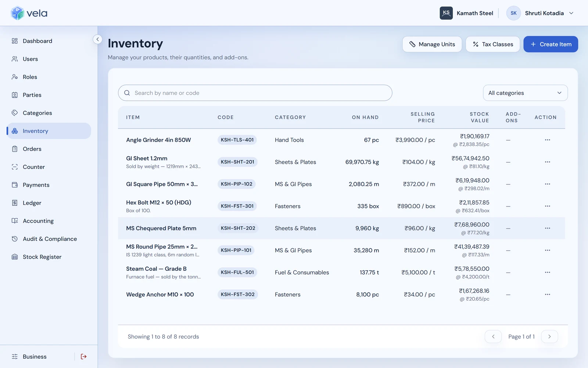Screen dimensions: 588x368
Task: Open actions menu for Steam Coal Grade B
Action: coord(547,272)
